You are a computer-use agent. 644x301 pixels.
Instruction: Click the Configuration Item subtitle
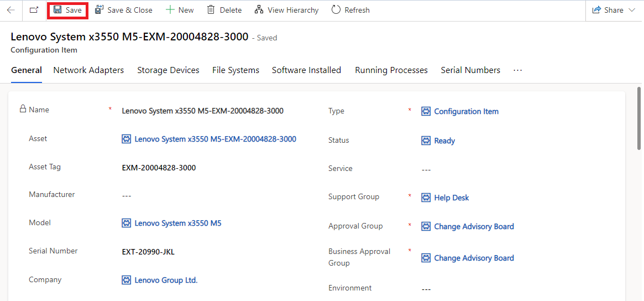(x=44, y=50)
